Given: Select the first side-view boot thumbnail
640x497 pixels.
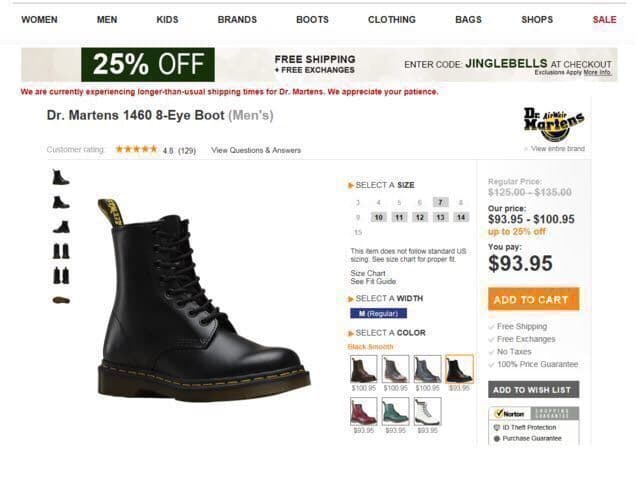Looking at the screenshot, I should coord(61,178).
